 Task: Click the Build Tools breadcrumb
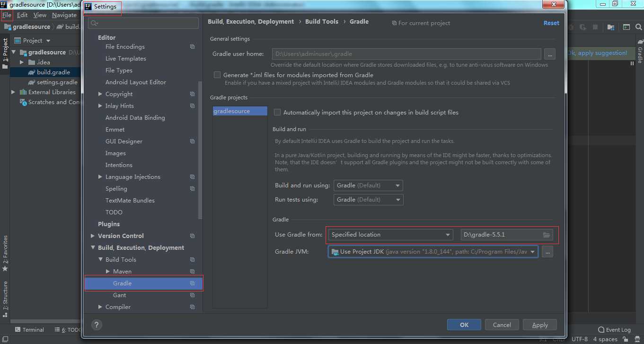tap(322, 22)
